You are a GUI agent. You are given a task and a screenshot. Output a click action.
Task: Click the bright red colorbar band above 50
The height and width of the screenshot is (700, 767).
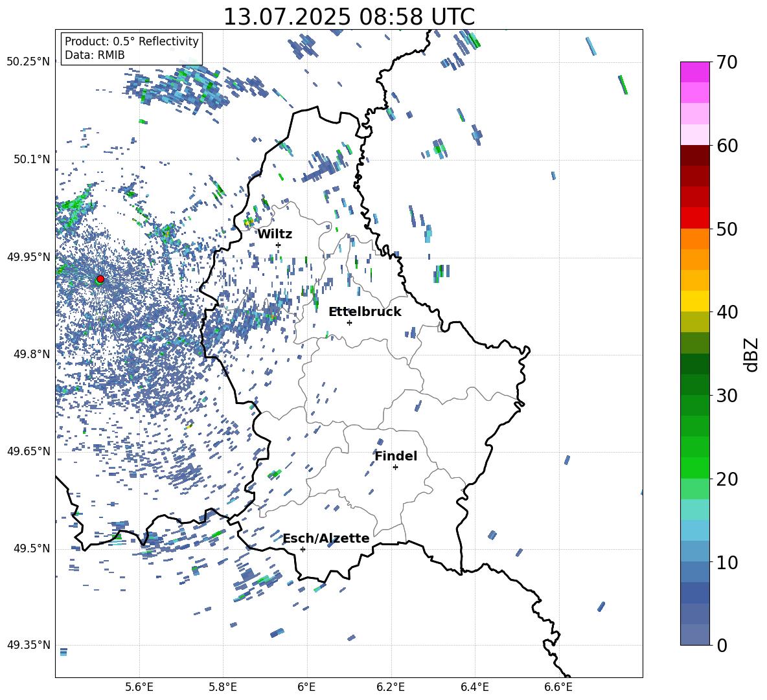pos(694,218)
